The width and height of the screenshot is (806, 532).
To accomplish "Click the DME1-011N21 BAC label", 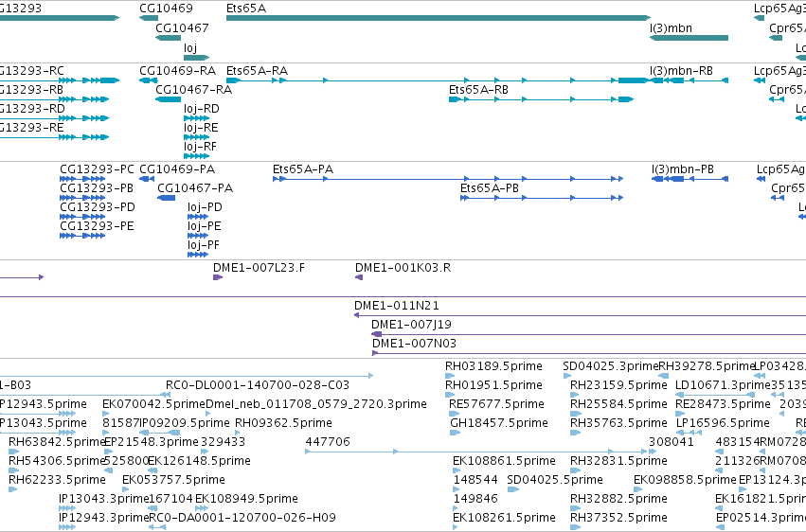I will click(x=396, y=306).
